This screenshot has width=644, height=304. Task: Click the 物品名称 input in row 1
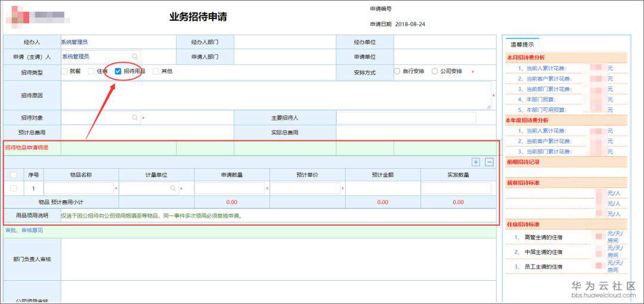coord(79,188)
